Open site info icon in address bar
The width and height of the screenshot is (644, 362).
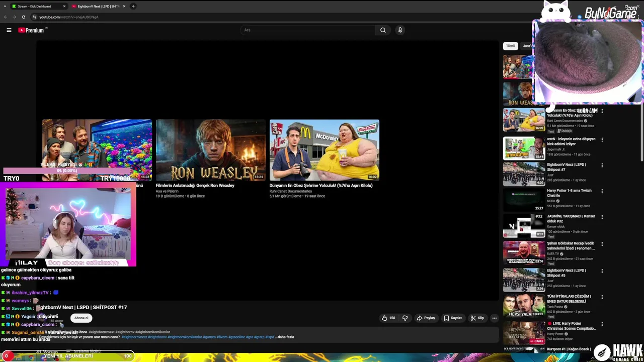coord(34,17)
